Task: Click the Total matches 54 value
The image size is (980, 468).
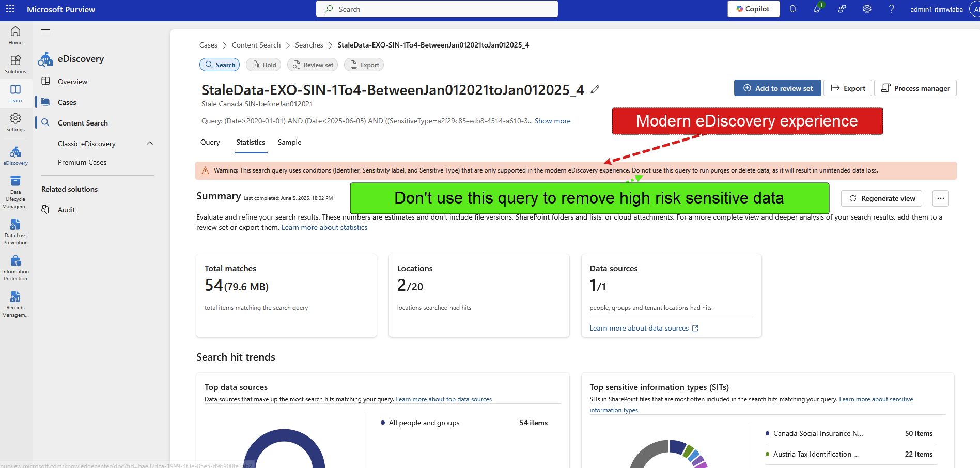Action: [x=237, y=285]
